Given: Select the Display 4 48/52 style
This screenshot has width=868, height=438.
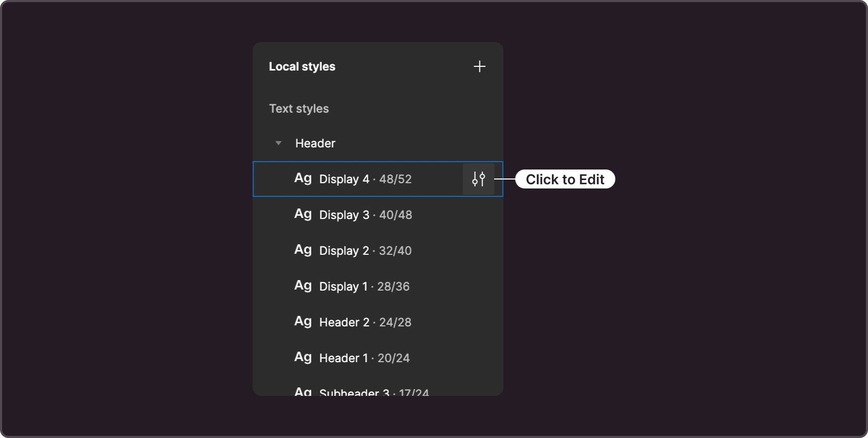Looking at the screenshot, I should 378,179.
